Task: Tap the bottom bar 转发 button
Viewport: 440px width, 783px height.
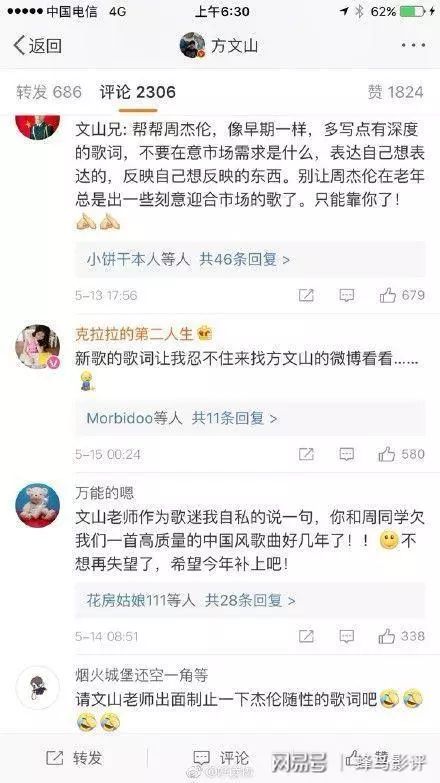Action: point(74,758)
